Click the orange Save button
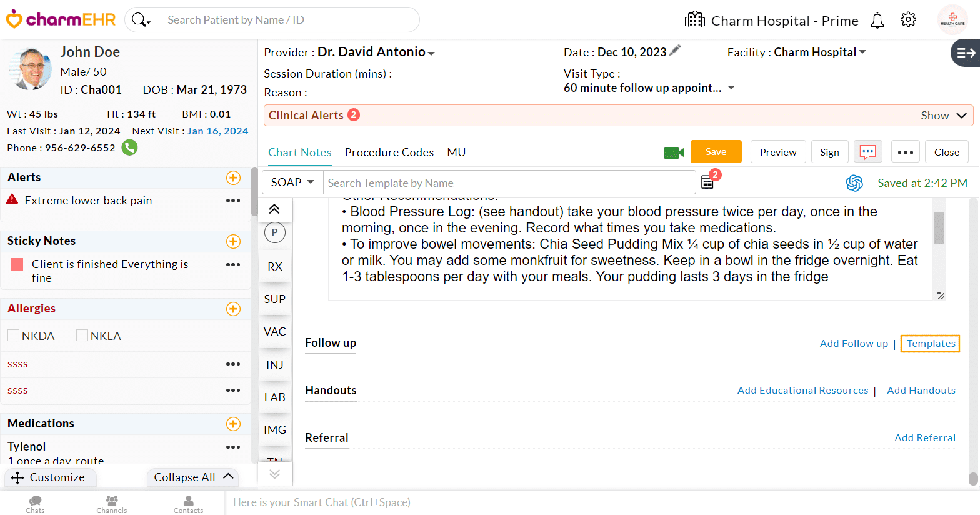 coord(716,152)
